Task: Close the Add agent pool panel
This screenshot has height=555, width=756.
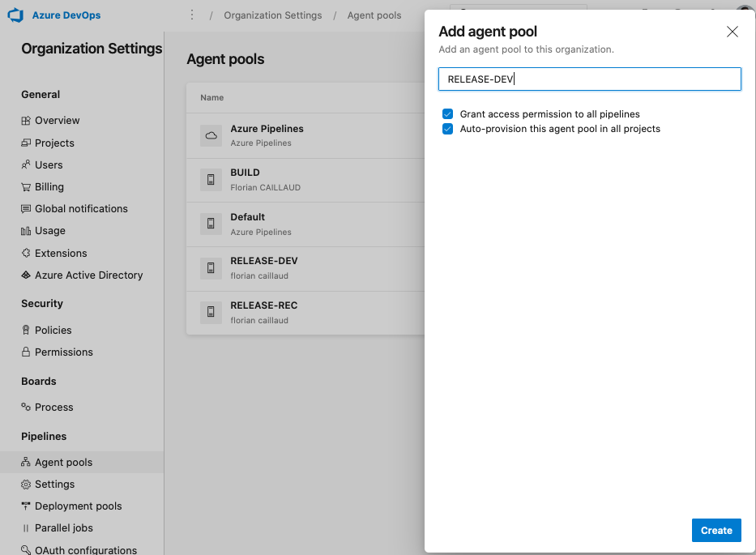Action: pyautogui.click(x=732, y=32)
